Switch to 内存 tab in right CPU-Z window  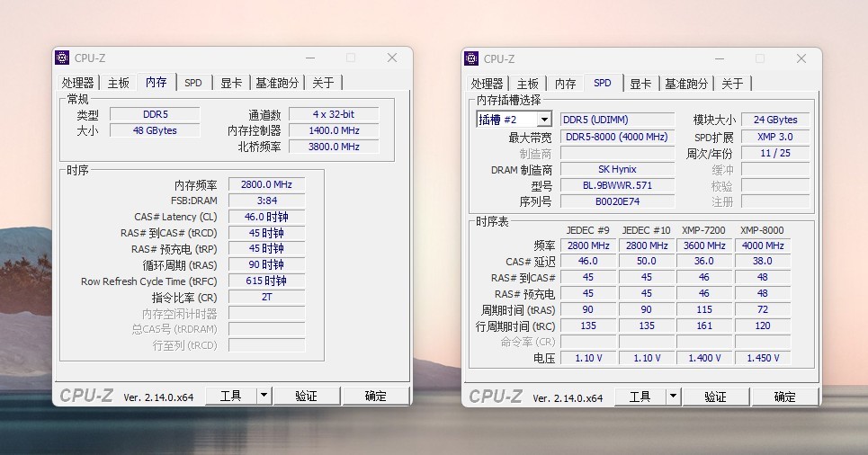point(565,84)
